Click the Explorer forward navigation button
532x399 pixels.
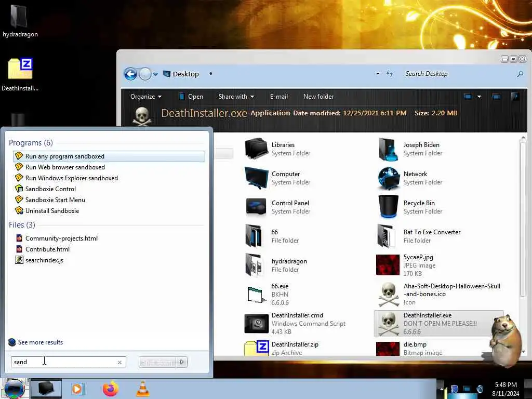pyautogui.click(x=145, y=74)
